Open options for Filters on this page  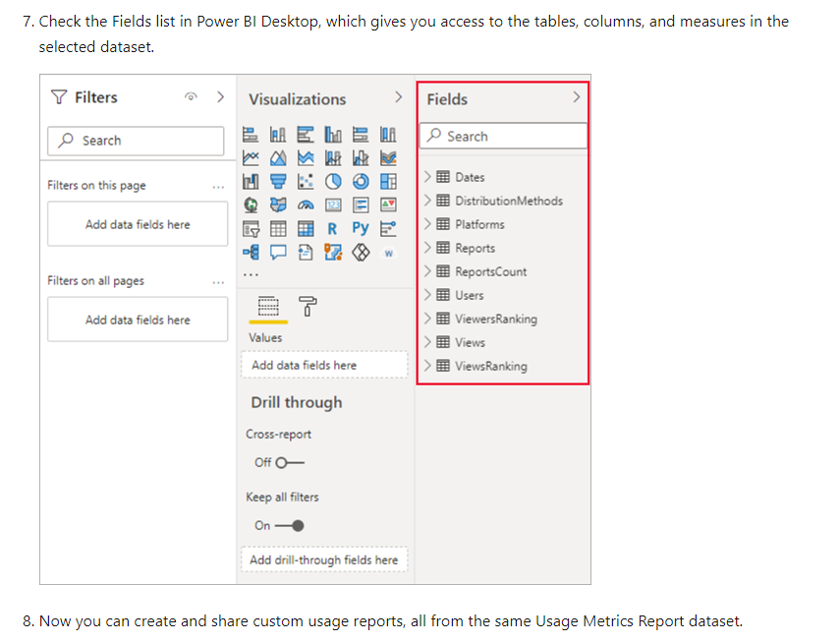[218, 187]
